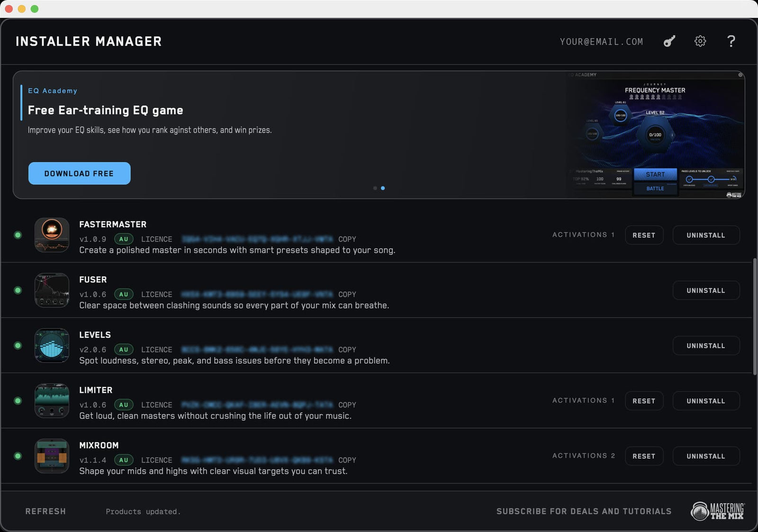This screenshot has height=532, width=758.
Task: Click 'ACTIVATIONS 1' text for LIMITER
Action: pos(584,400)
